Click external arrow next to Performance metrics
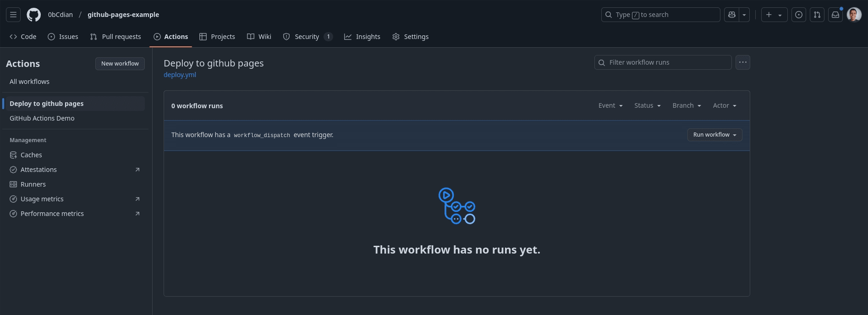The height and width of the screenshot is (315, 868). 137,214
